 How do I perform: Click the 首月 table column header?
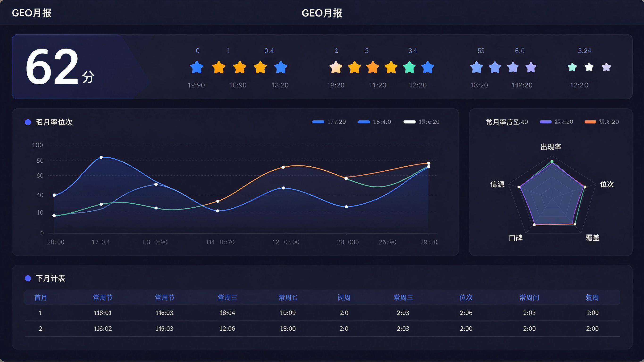(41, 298)
